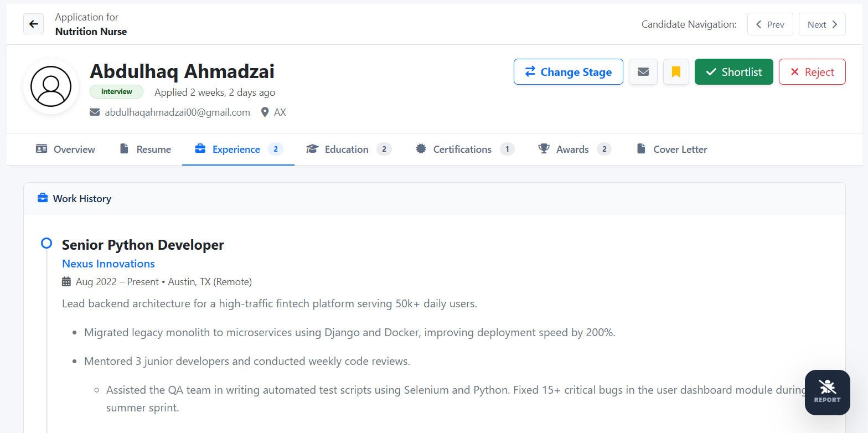
Task: Click the Nexus Innovations company link
Action: point(108,264)
